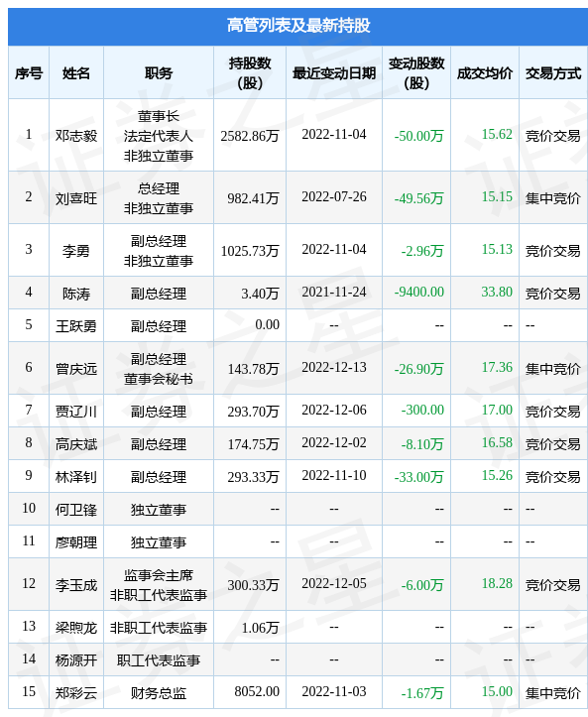This screenshot has height=717, width=588.
Task: Select the 最近变动日期 column header
Action: click(x=334, y=73)
